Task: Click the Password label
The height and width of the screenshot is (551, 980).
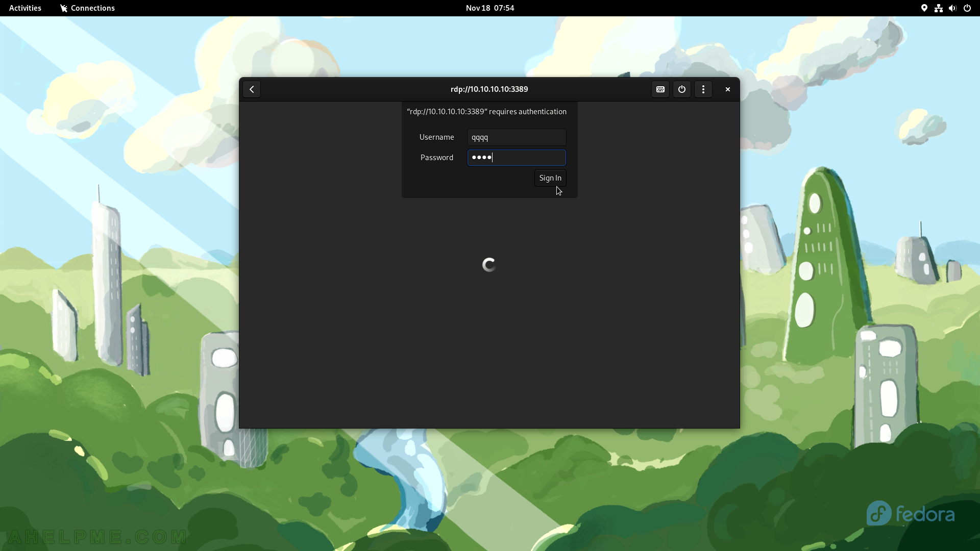Action: coord(437,158)
